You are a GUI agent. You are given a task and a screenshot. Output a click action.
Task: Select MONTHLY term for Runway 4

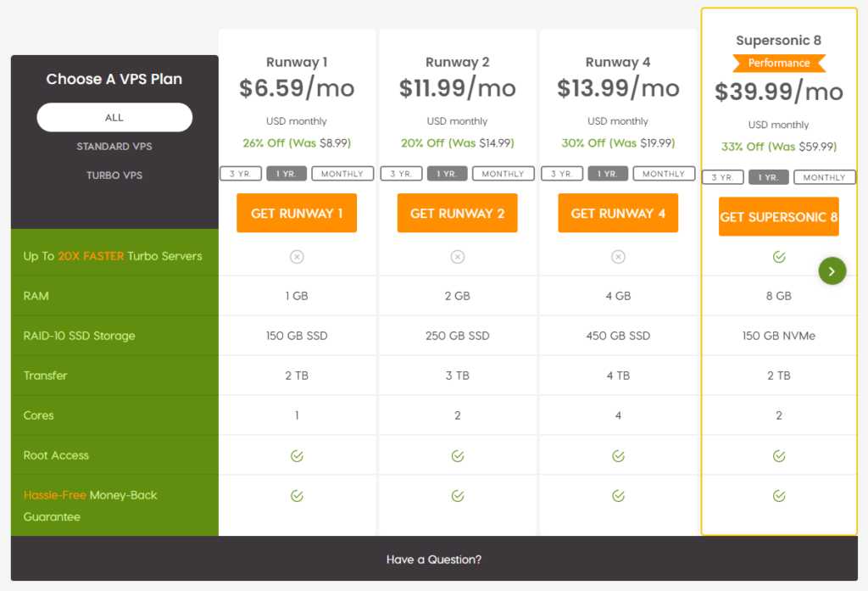tap(663, 173)
